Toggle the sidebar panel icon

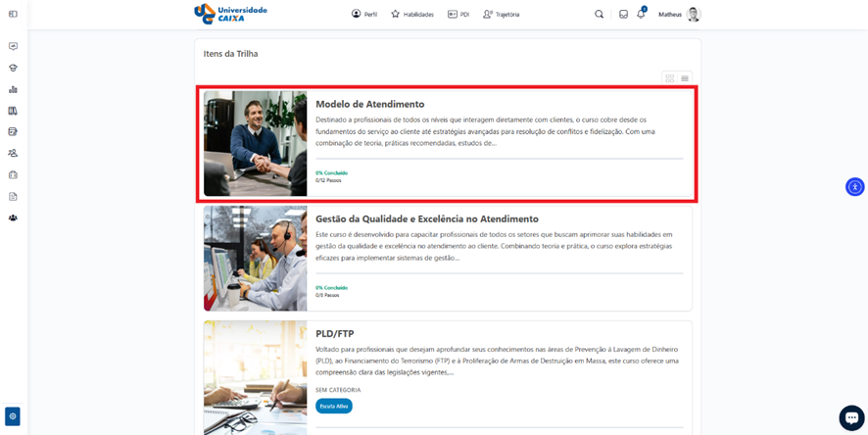point(13,14)
